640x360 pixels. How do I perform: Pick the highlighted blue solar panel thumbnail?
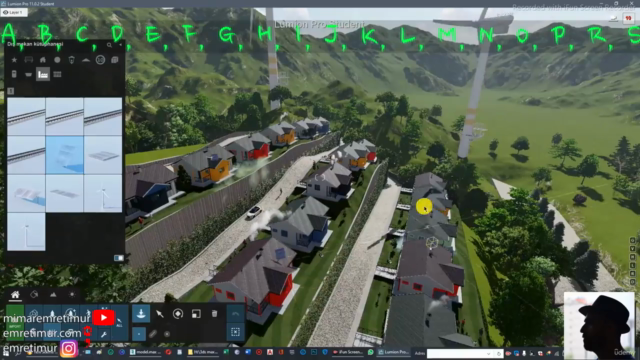coord(64,155)
